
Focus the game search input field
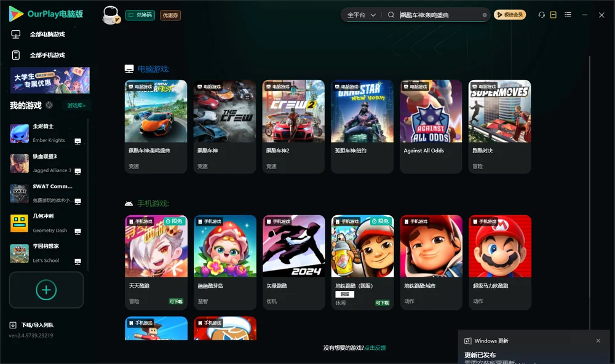439,15
